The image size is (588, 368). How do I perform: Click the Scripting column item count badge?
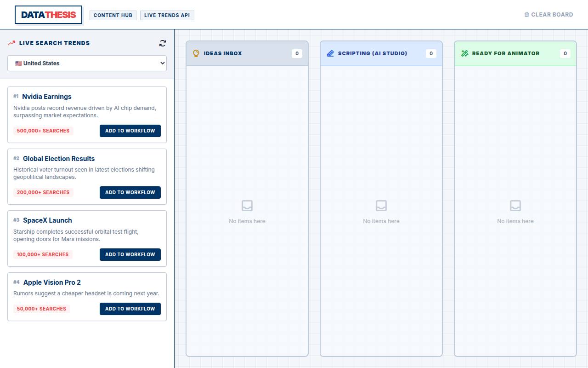pyautogui.click(x=431, y=53)
